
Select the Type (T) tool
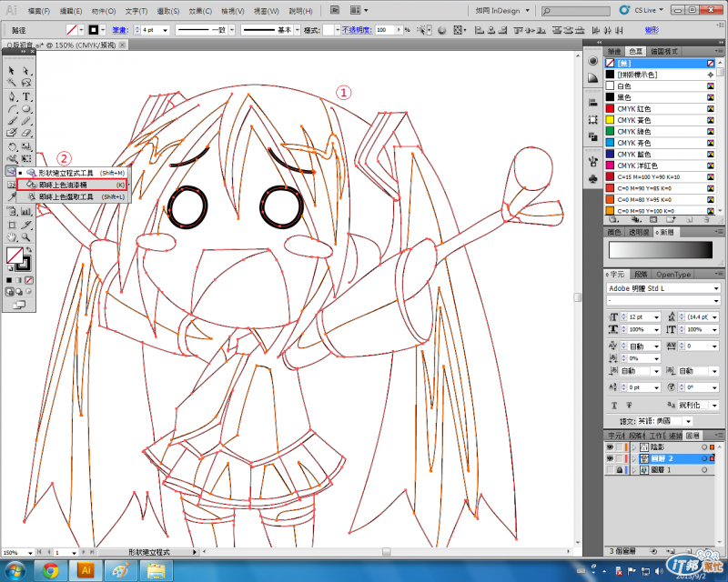pos(26,96)
